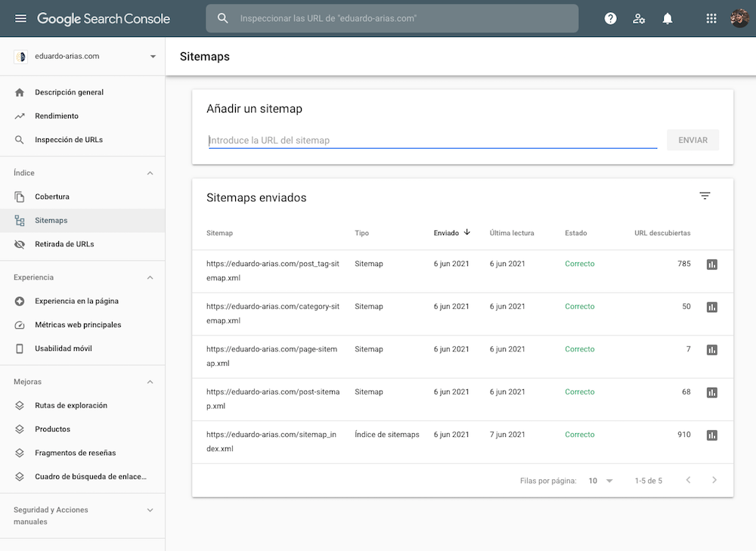Click the layers icon beside Productos
This screenshot has width=756, height=551.
click(x=20, y=429)
